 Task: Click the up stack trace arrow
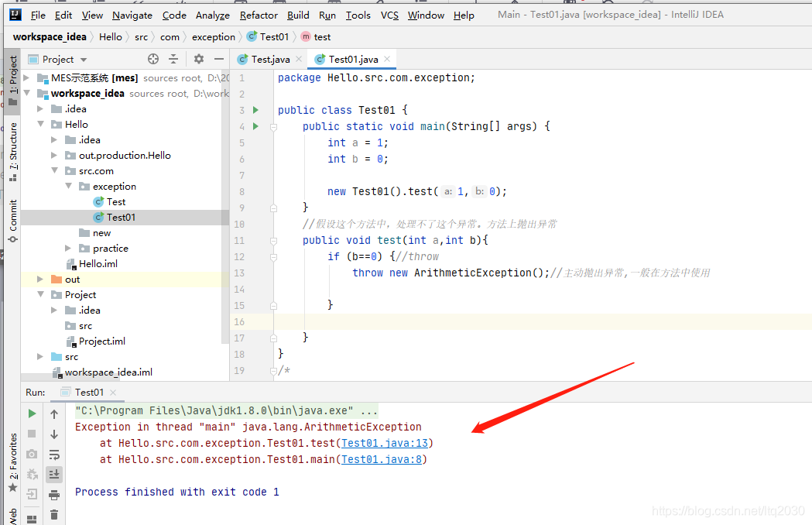(x=54, y=413)
